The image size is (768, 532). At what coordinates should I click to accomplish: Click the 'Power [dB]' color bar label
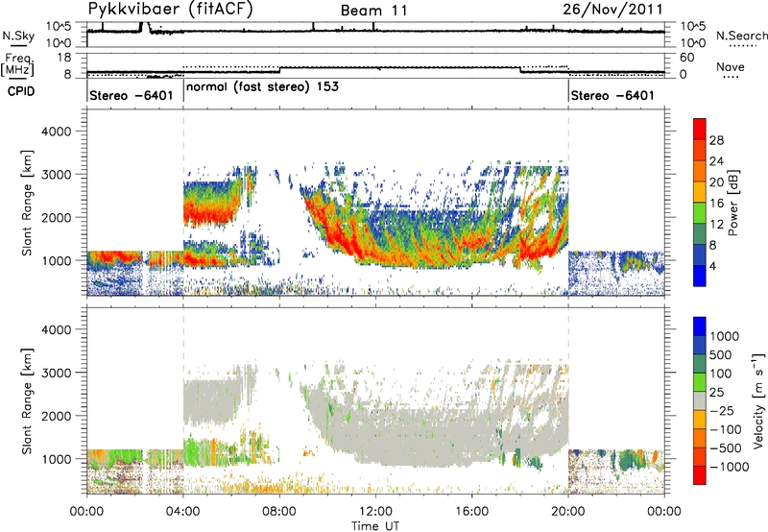click(x=732, y=203)
